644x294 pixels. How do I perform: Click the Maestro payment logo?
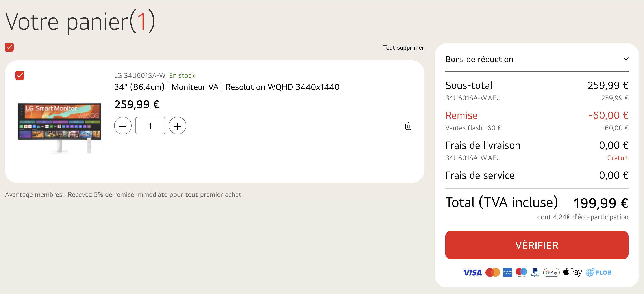point(521,272)
